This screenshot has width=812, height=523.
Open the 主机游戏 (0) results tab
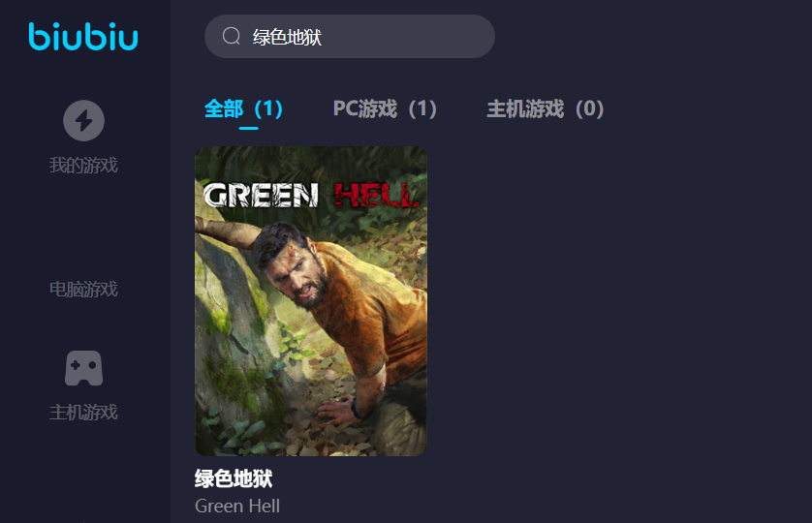click(x=546, y=108)
